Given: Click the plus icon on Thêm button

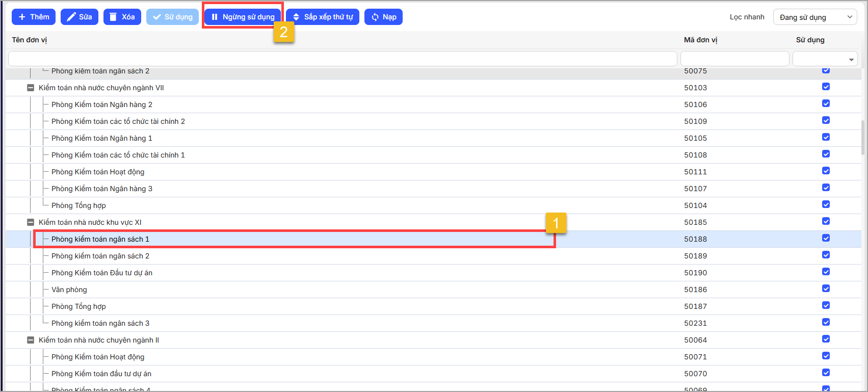Looking at the screenshot, I should (22, 17).
